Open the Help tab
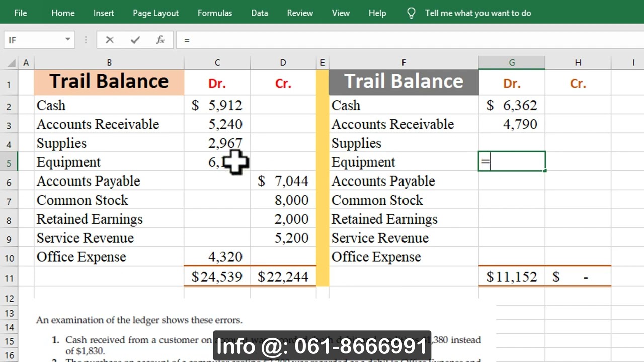 click(x=377, y=13)
